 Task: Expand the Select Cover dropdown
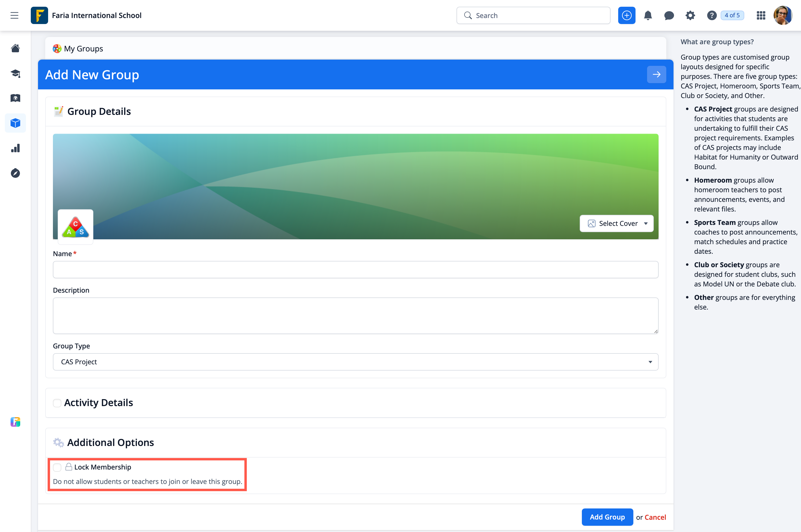pos(617,223)
